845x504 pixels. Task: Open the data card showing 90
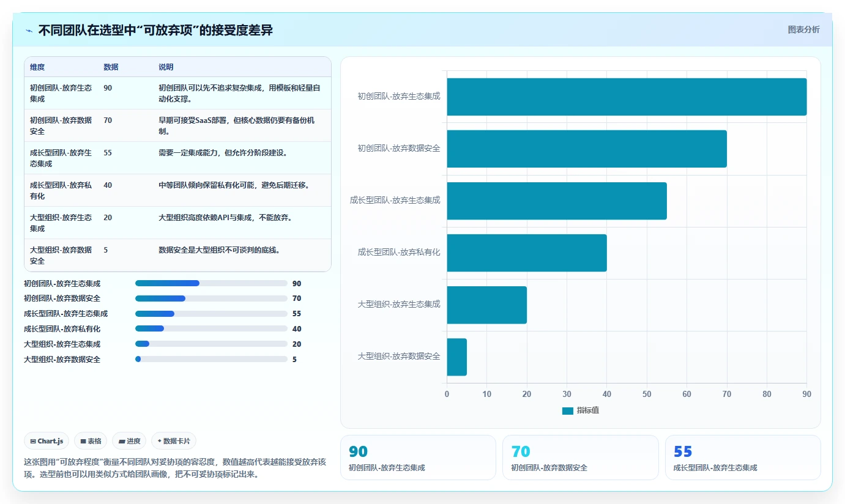pos(418,458)
